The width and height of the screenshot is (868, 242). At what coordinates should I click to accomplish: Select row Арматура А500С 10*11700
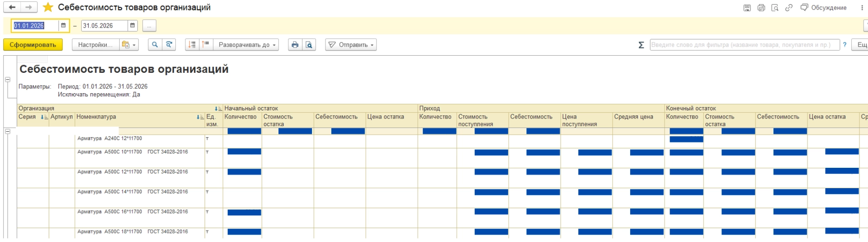pos(132,152)
